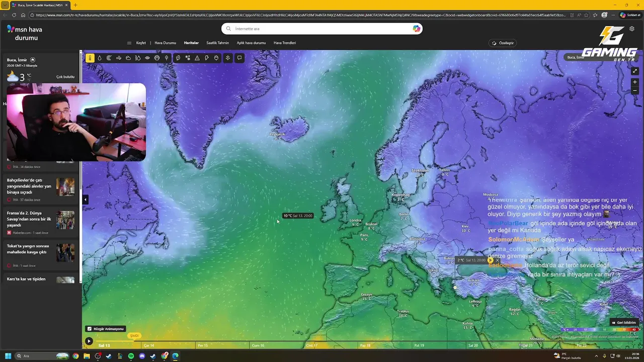Open the Saatlik Tahmin tab
Image resolution: width=644 pixels, height=362 pixels.
(x=217, y=43)
